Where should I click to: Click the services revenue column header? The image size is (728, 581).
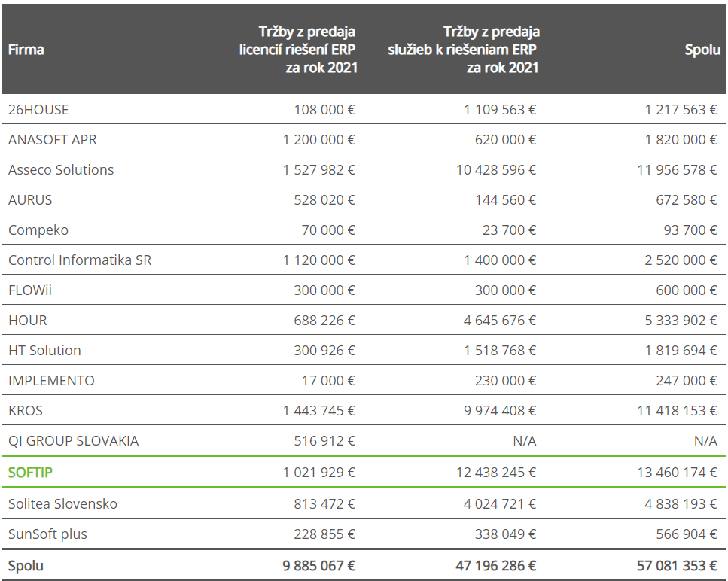pyautogui.click(x=463, y=50)
